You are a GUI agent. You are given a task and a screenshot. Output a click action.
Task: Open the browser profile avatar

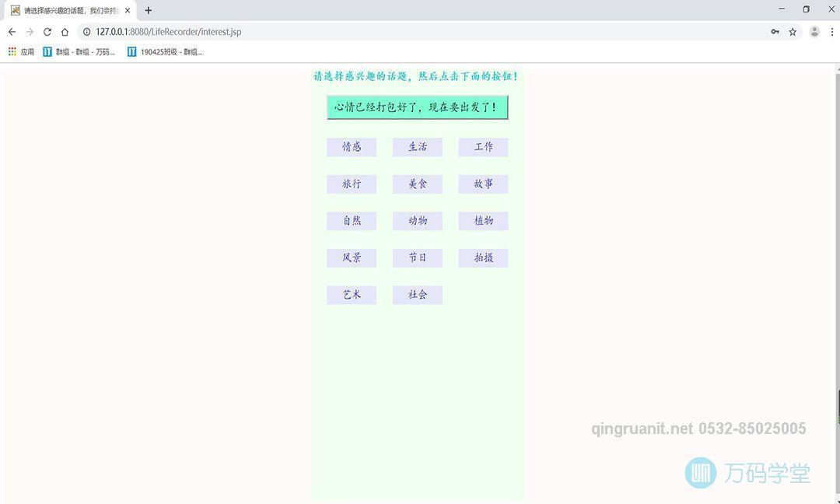pyautogui.click(x=814, y=31)
